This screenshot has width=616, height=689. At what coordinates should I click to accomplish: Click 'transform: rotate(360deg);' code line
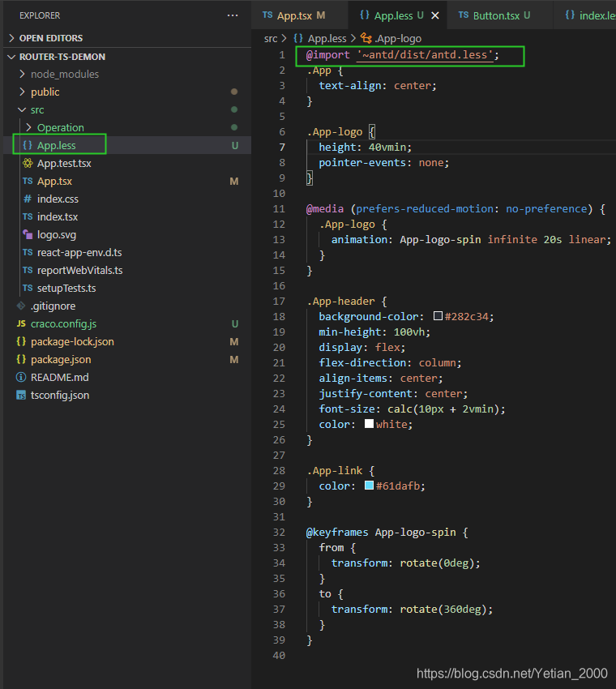pyautogui.click(x=412, y=609)
